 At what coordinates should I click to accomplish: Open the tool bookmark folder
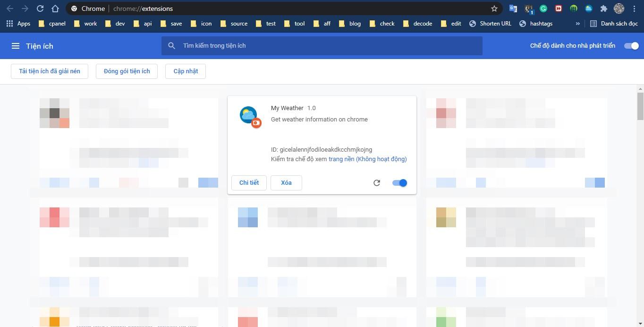(x=295, y=24)
